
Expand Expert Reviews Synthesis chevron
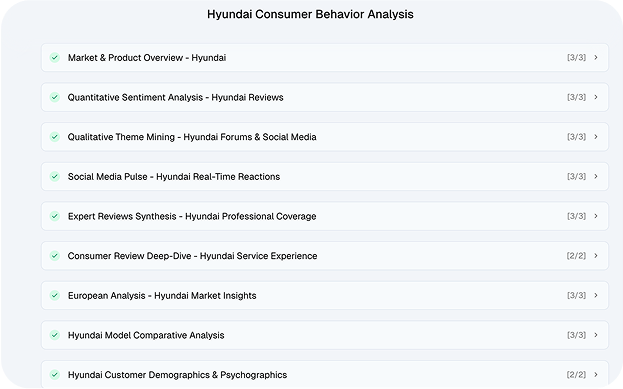coord(596,216)
